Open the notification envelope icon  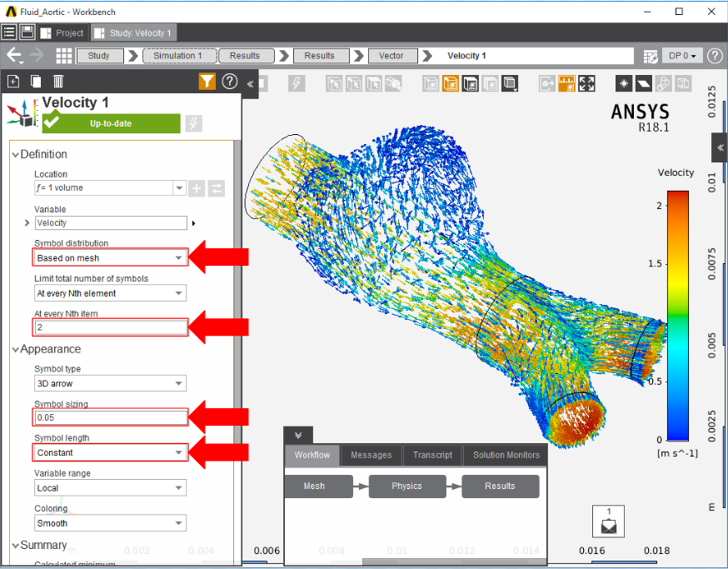(x=608, y=522)
